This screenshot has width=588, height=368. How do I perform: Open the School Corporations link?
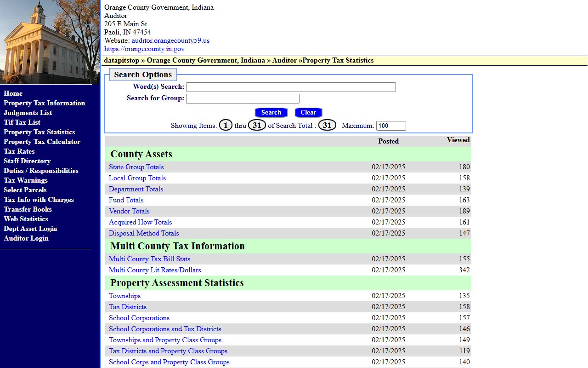click(x=139, y=318)
